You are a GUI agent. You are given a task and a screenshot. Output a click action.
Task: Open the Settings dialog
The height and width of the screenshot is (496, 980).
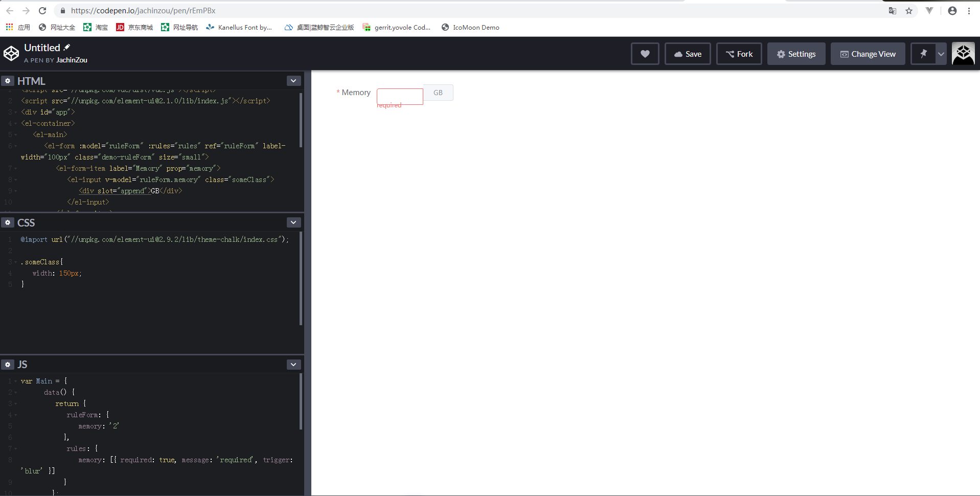(x=796, y=54)
